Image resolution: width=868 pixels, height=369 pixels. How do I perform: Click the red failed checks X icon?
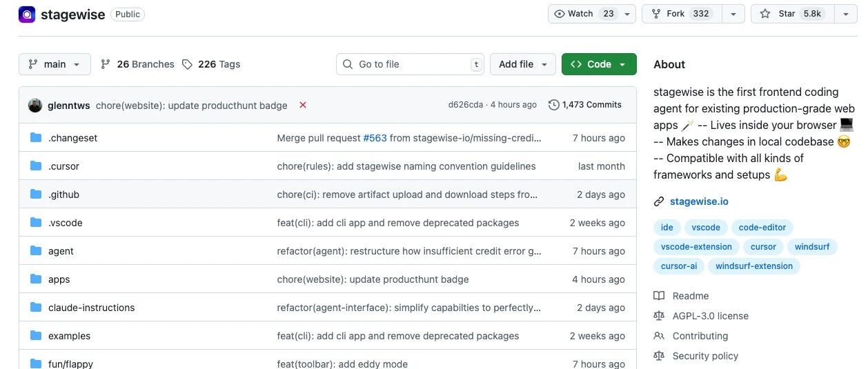click(x=302, y=105)
